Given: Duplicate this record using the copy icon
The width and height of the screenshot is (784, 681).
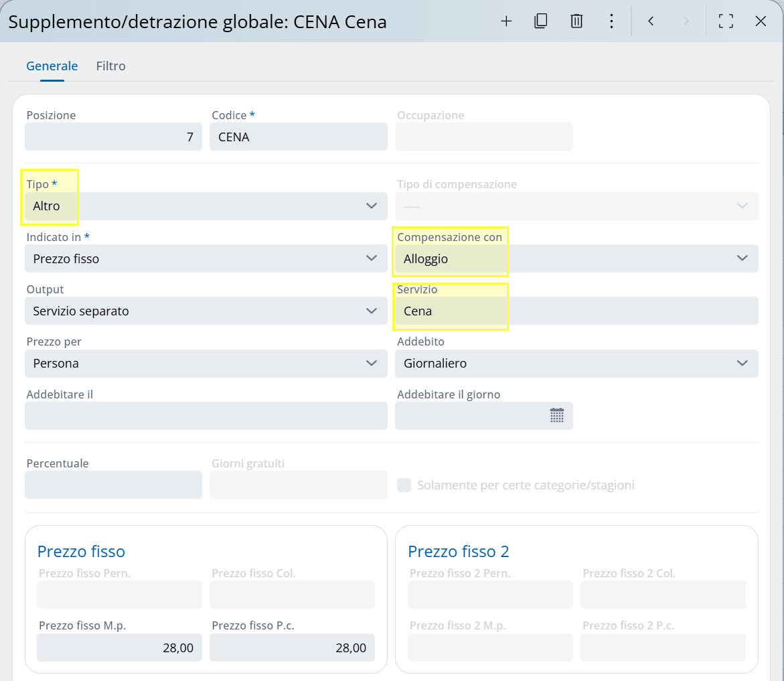Looking at the screenshot, I should [x=541, y=21].
